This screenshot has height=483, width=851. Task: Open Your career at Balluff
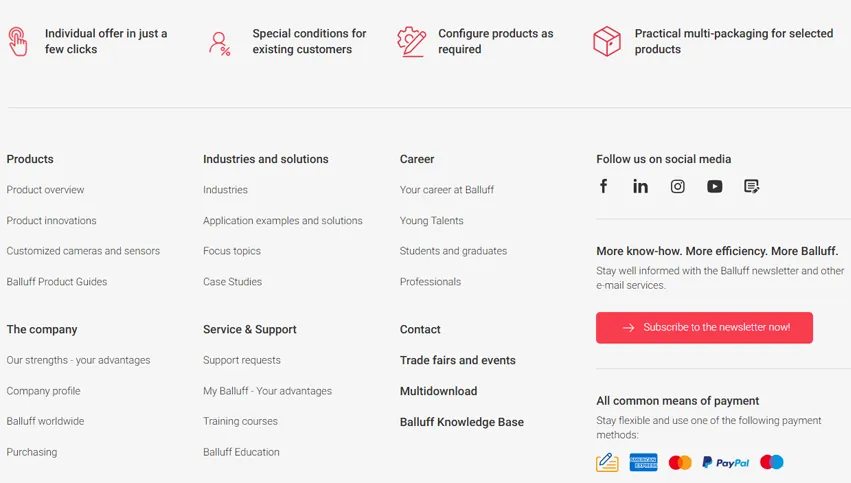pyautogui.click(x=446, y=190)
